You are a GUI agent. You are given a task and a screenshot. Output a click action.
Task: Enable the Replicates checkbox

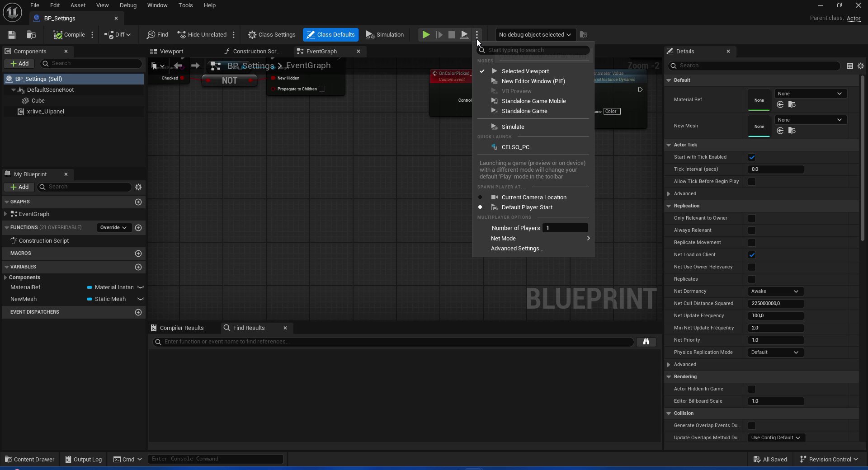coord(752,279)
